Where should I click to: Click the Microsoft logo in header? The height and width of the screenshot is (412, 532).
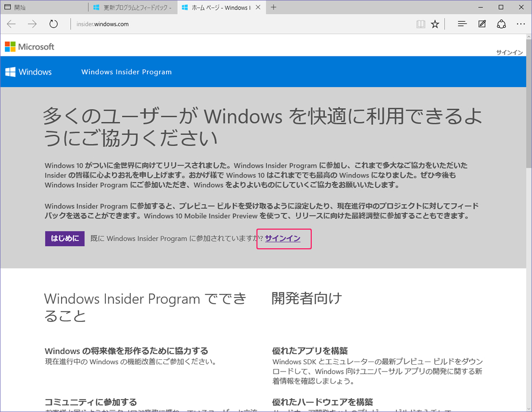[x=29, y=46]
